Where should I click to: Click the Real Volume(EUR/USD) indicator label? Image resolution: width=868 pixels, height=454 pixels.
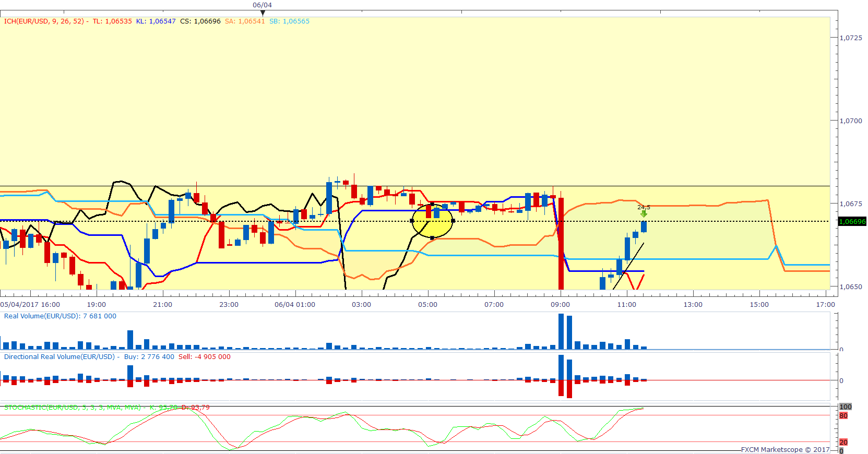tap(42, 316)
